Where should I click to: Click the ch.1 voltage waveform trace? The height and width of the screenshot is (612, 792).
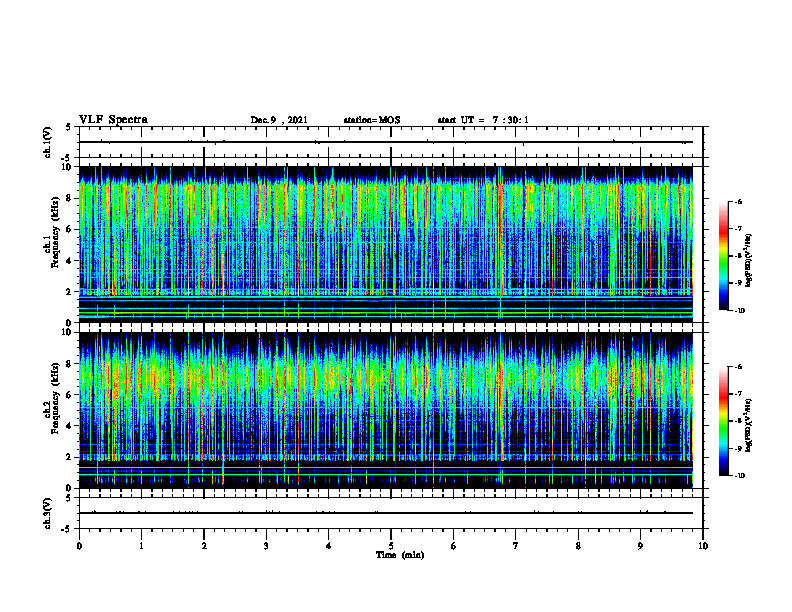pos(386,142)
